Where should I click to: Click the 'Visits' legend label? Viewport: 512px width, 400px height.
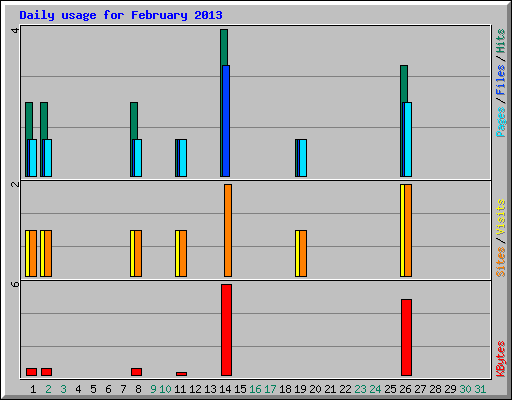500,217
